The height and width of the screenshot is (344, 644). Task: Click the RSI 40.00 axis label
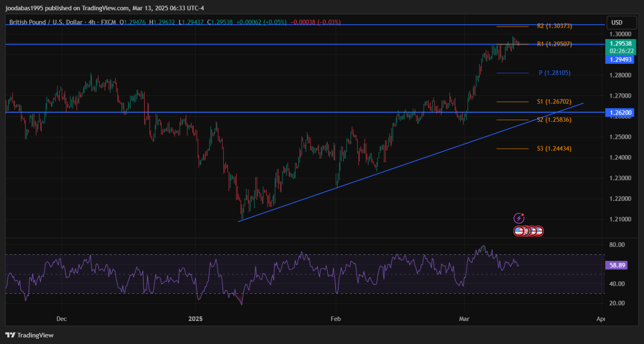[617, 284]
